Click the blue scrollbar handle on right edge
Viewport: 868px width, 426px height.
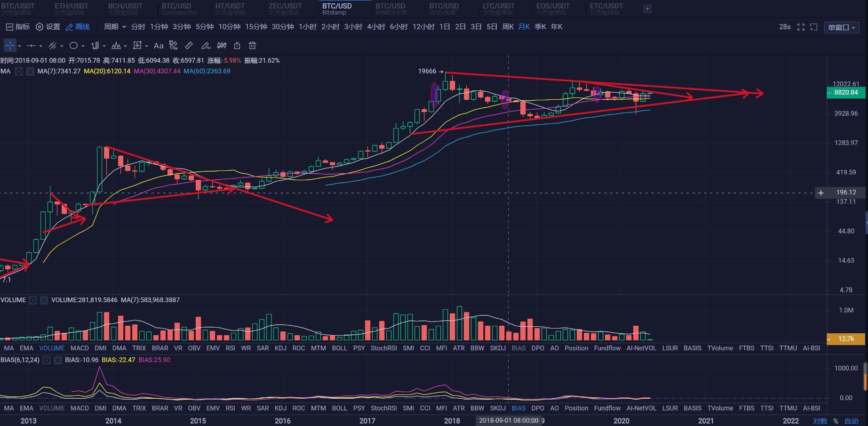866,222
